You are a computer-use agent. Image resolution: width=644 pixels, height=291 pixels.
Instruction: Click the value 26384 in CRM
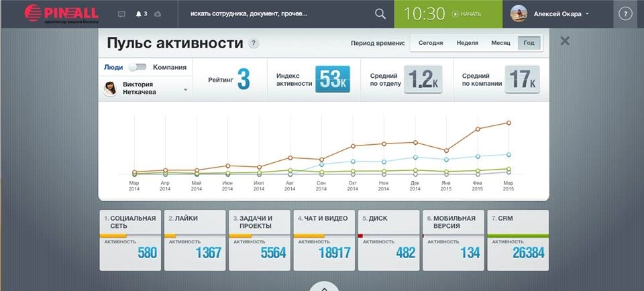pyautogui.click(x=528, y=252)
